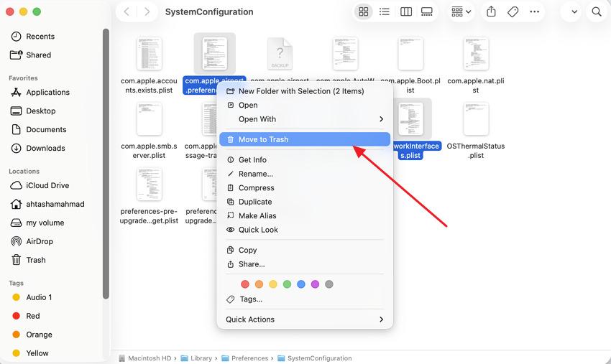Apply the gray color tag swatch
Screen dimensions: 611x364
tap(329, 284)
